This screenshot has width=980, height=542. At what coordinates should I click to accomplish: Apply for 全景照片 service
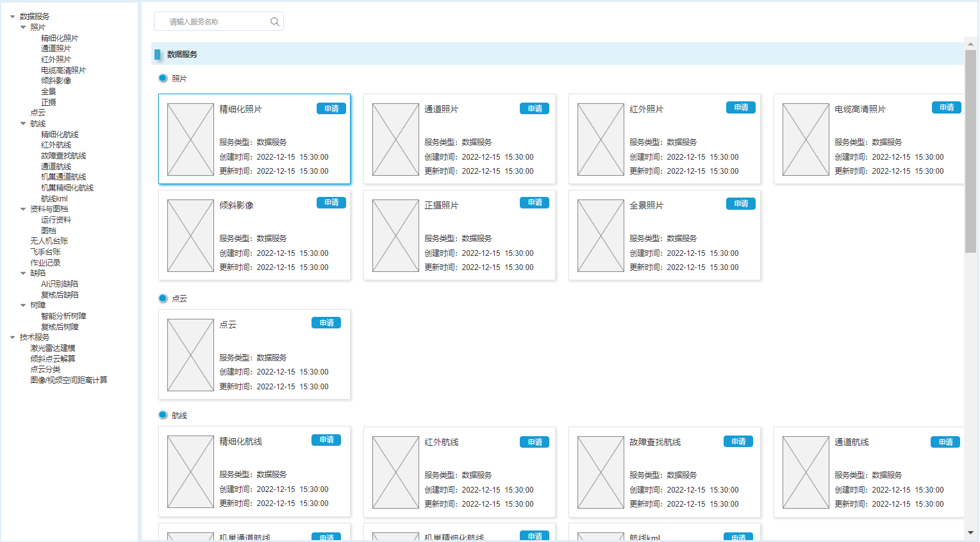click(x=741, y=204)
